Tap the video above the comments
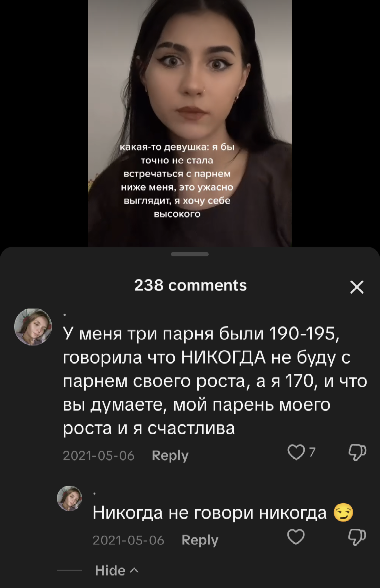Viewport: 380px width, 588px height. [190, 123]
